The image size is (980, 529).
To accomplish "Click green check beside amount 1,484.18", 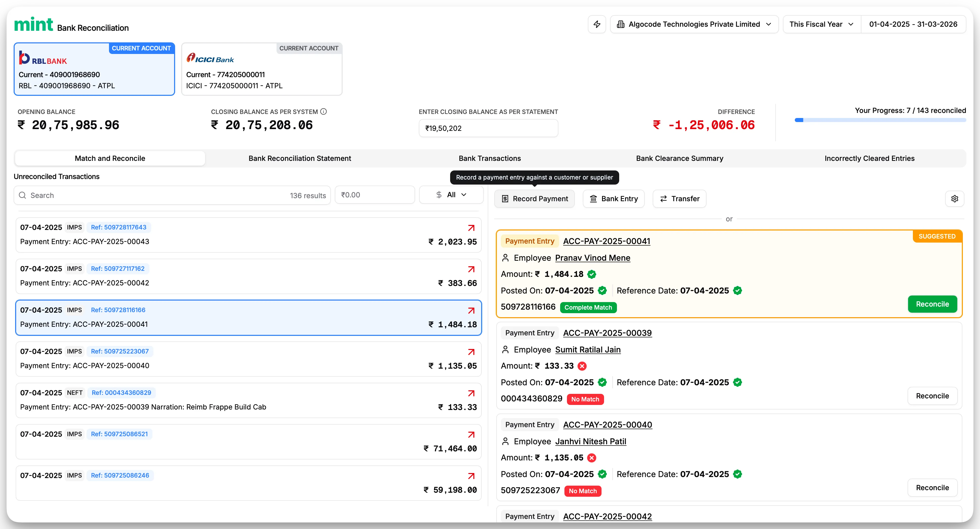I will tap(591, 274).
